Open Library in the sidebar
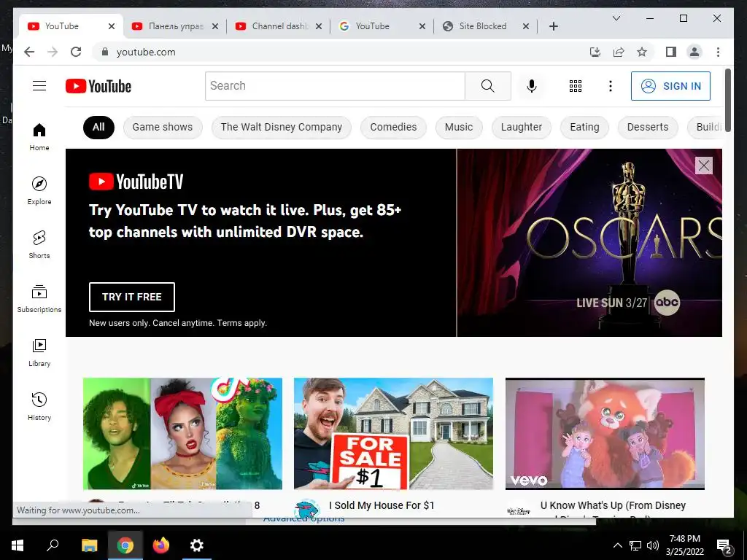This screenshot has height=560, width=747. click(x=39, y=352)
